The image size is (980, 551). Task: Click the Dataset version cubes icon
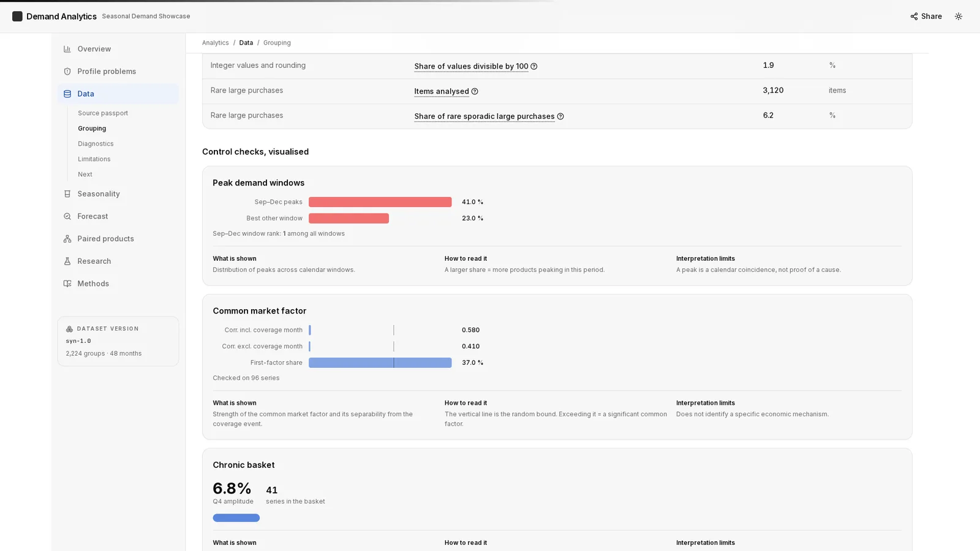[x=69, y=329]
